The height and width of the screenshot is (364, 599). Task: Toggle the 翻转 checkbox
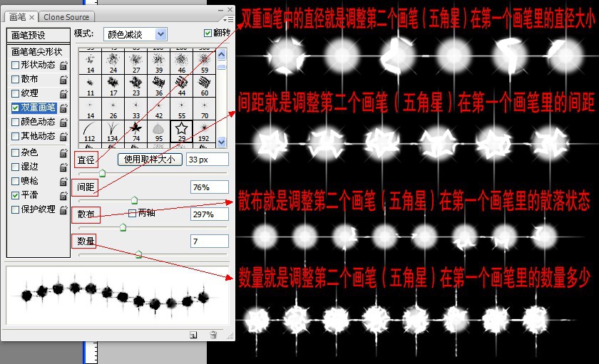[x=208, y=33]
